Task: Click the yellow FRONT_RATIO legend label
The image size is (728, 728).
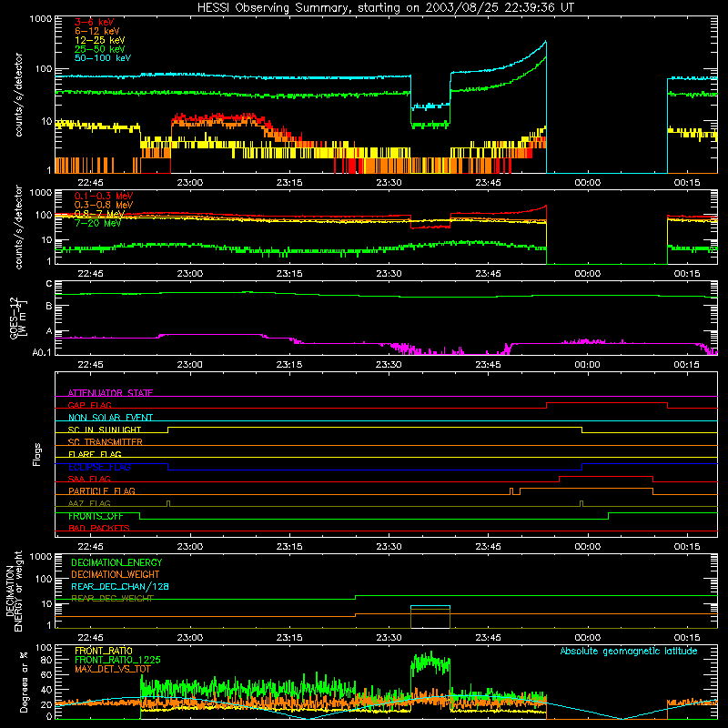Action: 104,651
